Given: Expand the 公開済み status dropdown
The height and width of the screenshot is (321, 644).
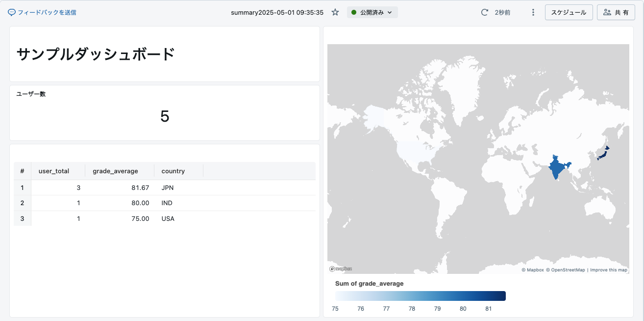Looking at the screenshot, I should click(x=372, y=12).
